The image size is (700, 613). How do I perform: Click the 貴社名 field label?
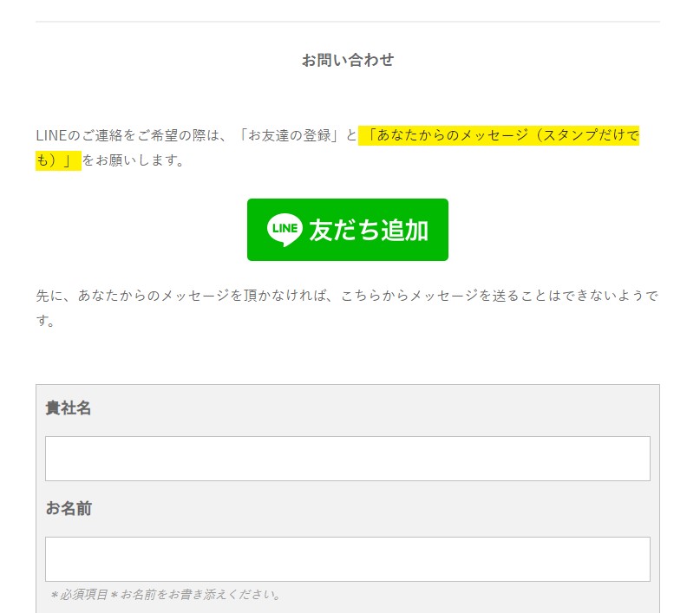point(69,408)
